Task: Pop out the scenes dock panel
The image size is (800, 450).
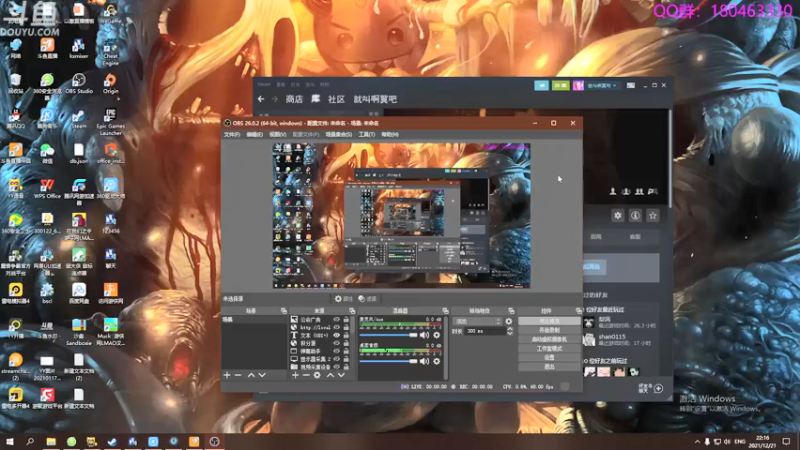Action: [284, 311]
